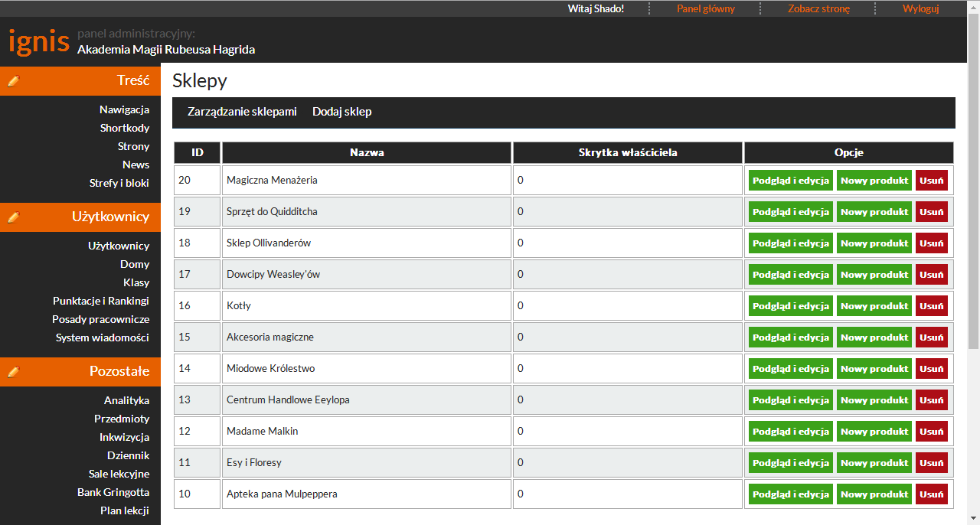Open Podgląd i edycja for Kotły
Screen dimensions: 980x525
tap(791, 306)
